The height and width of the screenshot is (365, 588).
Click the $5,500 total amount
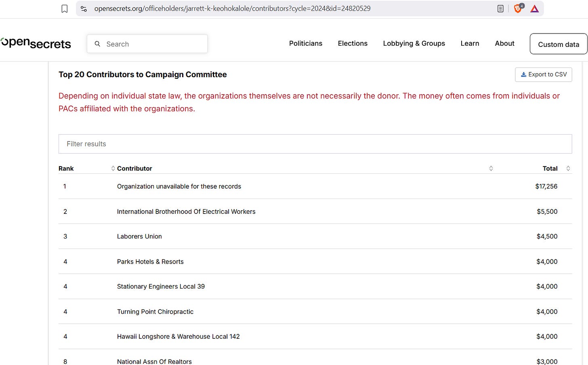[547, 212]
